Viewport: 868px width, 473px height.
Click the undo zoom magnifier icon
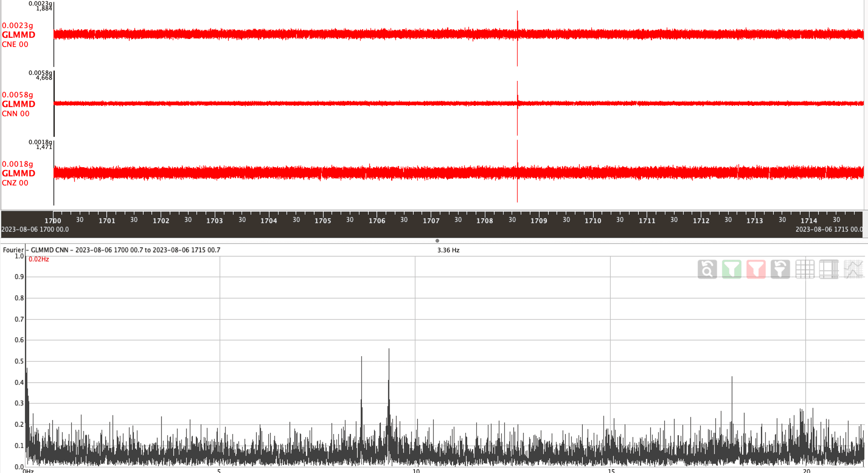click(707, 269)
